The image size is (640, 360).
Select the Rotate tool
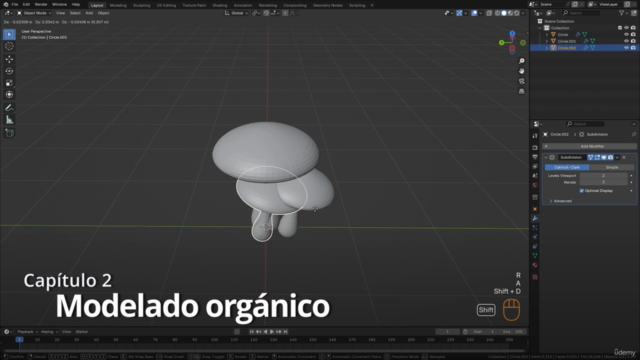(x=9, y=71)
